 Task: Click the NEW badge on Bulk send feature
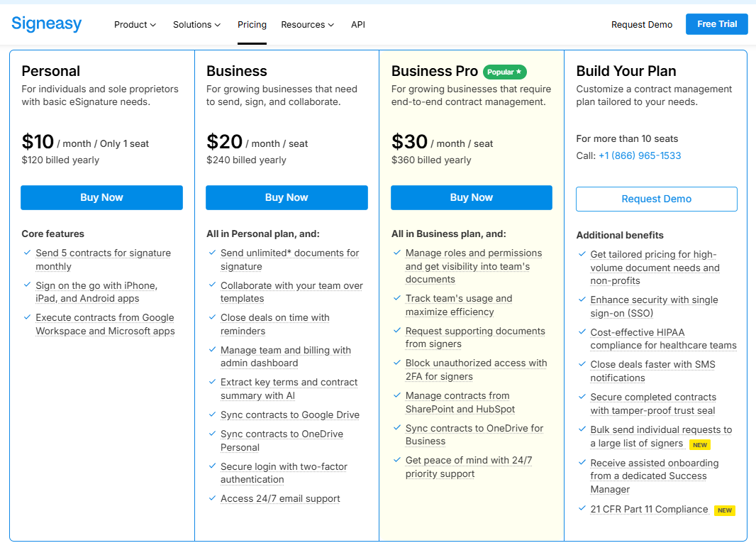tap(700, 445)
